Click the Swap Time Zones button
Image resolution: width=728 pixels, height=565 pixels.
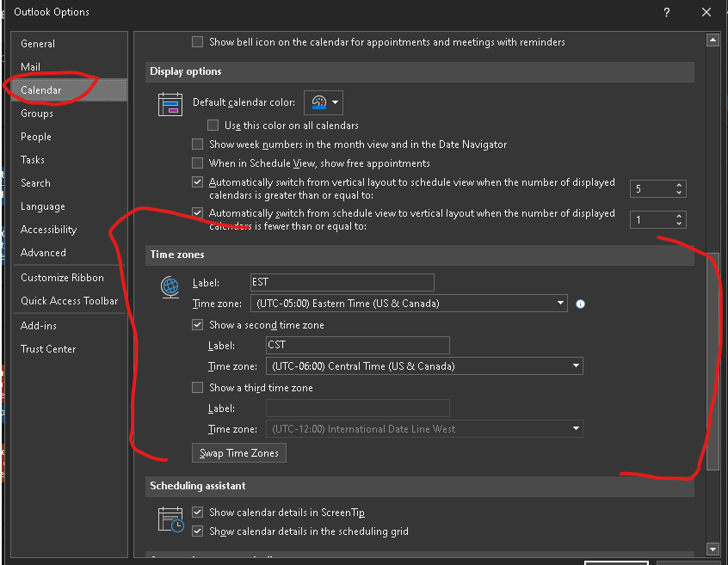239,452
